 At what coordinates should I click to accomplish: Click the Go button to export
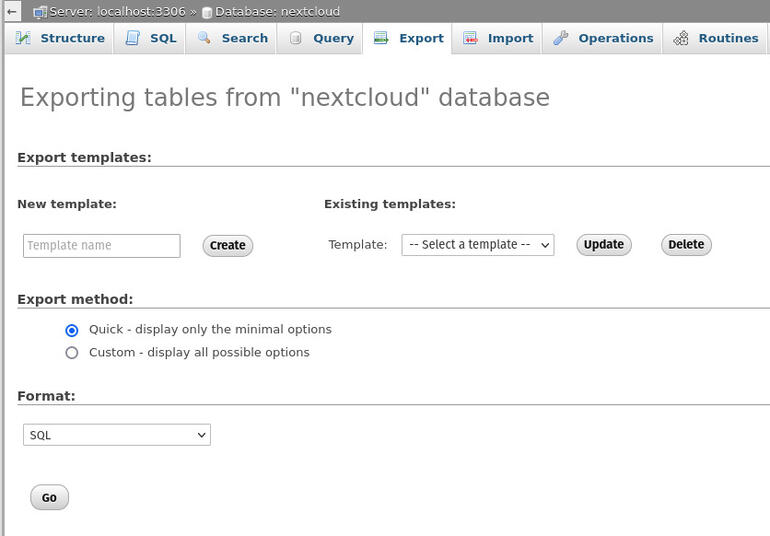pyautogui.click(x=50, y=497)
